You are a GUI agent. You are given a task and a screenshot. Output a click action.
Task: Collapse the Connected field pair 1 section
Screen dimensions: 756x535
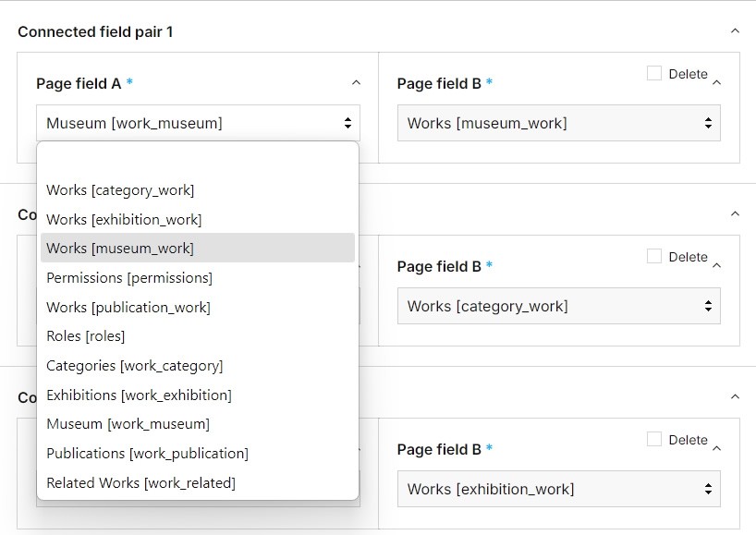coord(735,31)
